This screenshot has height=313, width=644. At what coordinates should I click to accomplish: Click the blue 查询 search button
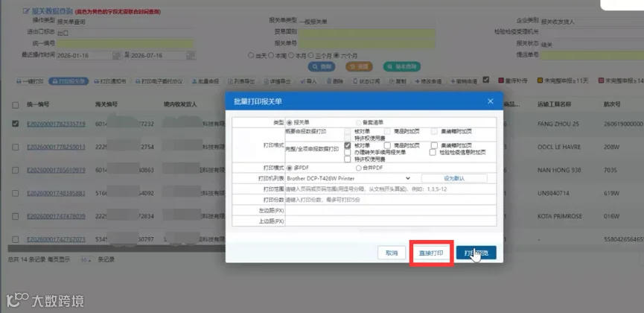[x=322, y=66]
